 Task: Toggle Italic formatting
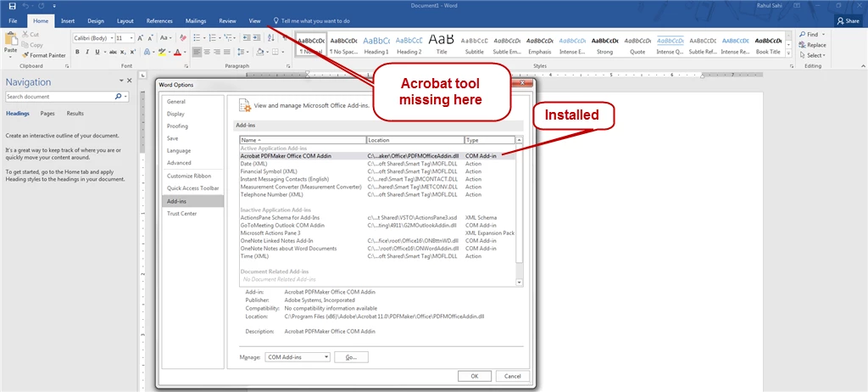[x=87, y=52]
